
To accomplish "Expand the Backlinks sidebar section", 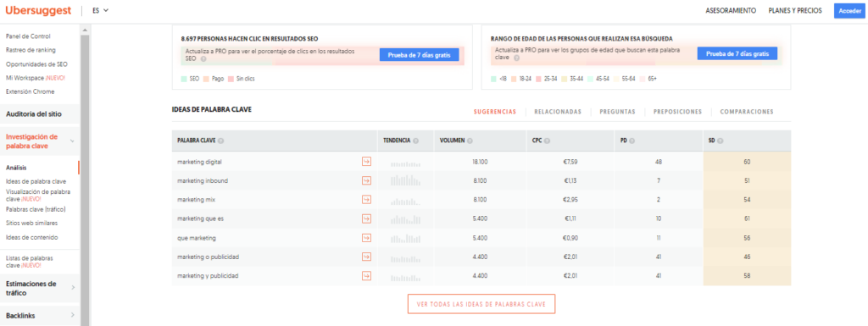I will (73, 315).
